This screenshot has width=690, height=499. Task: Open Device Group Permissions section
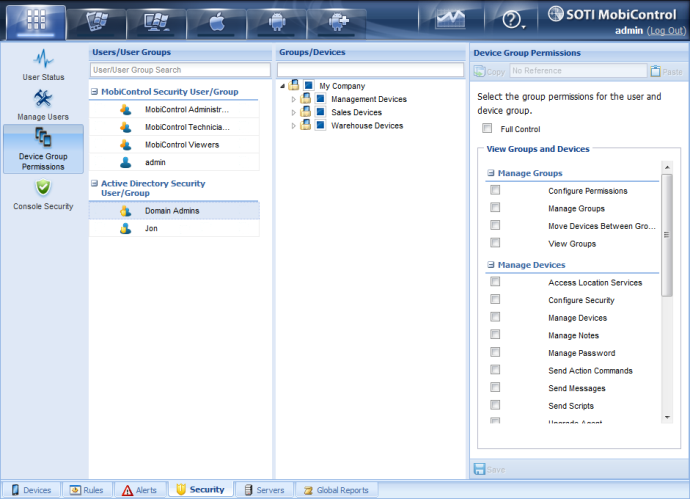(x=43, y=149)
